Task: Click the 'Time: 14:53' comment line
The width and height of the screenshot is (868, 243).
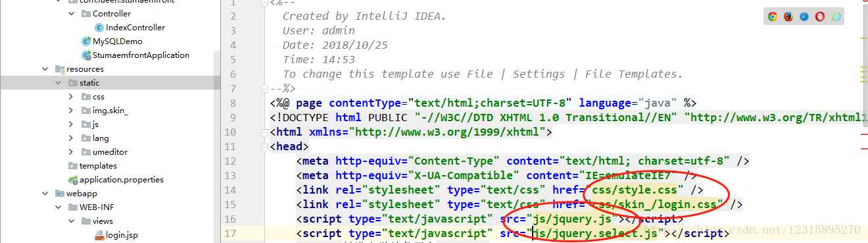Action: pos(319,59)
